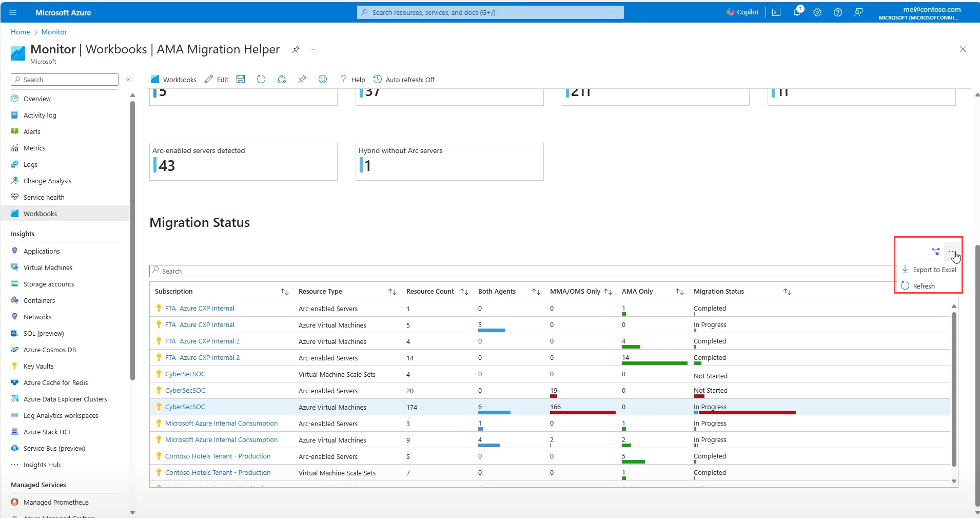Sort table by Resource Count column

(464, 292)
